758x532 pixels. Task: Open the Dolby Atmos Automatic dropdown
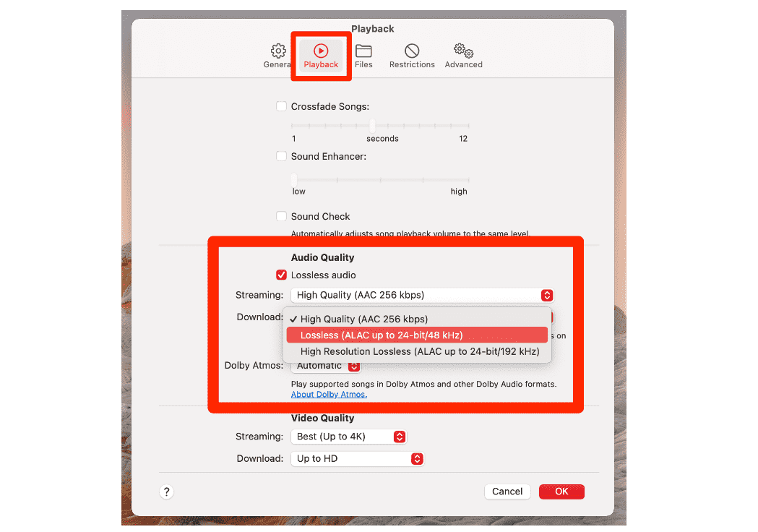(x=326, y=366)
